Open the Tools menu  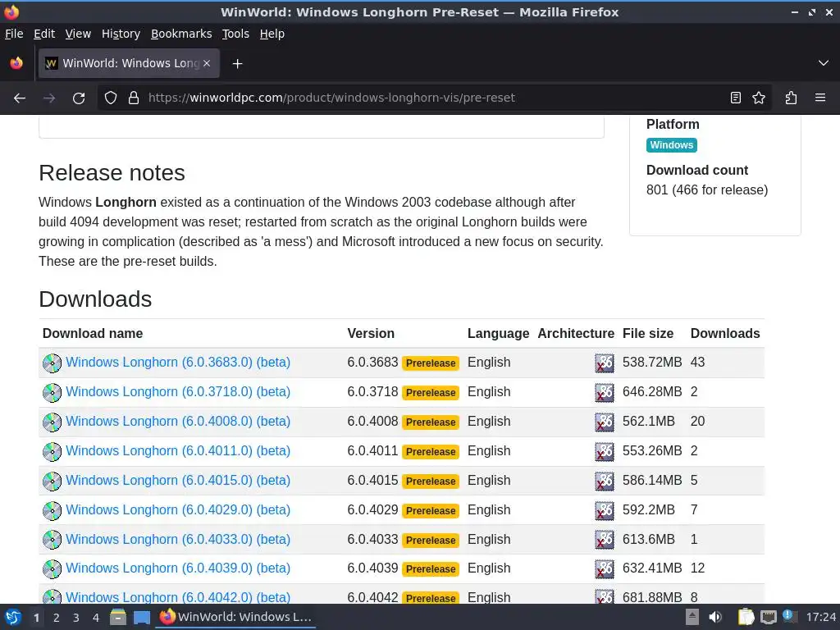coord(235,34)
